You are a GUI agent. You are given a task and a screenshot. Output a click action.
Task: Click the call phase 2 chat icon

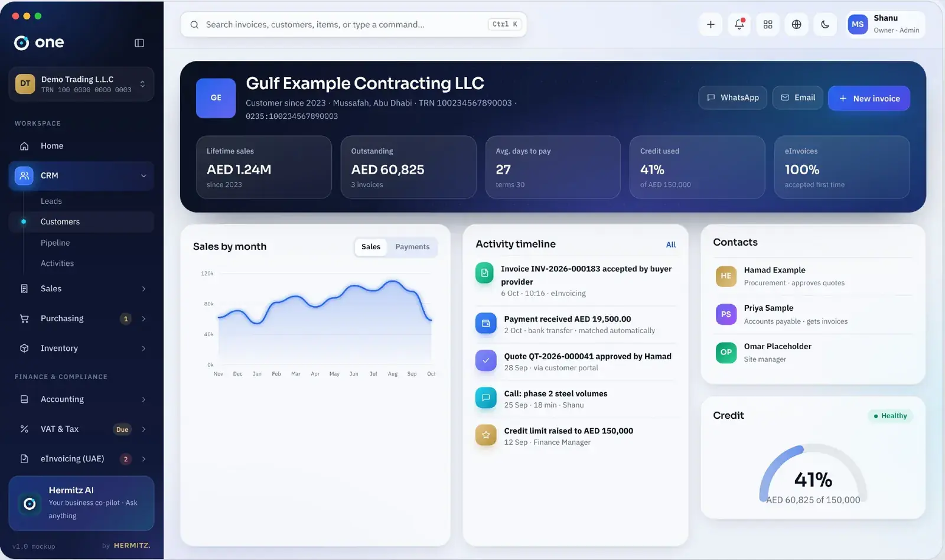485,398
